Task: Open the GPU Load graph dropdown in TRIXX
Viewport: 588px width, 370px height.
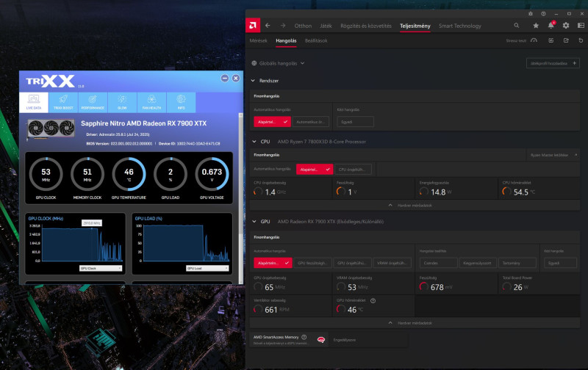Action: 207,268
